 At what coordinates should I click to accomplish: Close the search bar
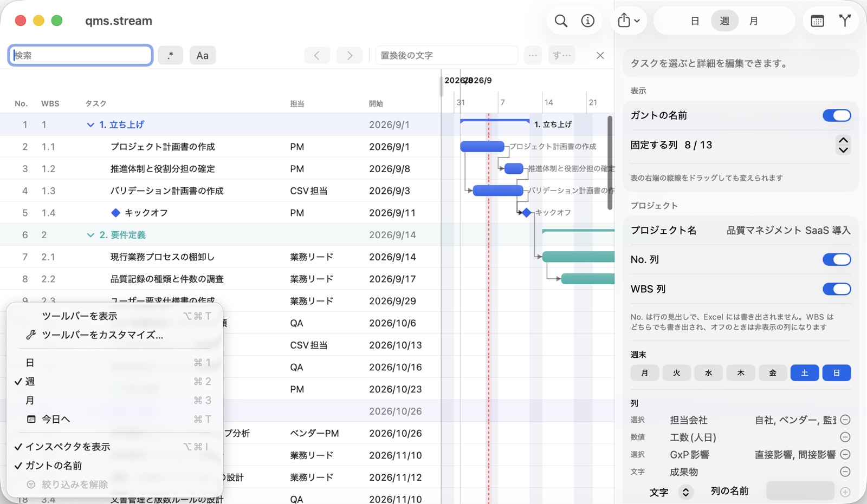(600, 55)
